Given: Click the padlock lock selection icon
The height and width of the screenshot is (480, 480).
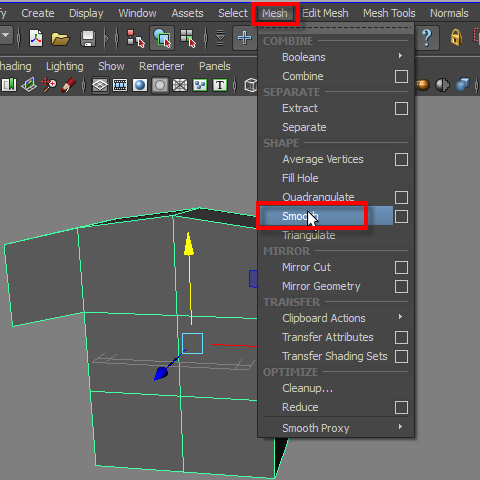Looking at the screenshot, I should pos(456,37).
